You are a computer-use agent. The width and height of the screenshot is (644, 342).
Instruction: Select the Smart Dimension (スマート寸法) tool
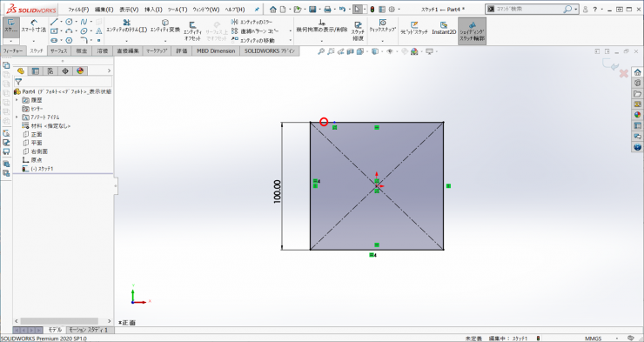click(x=34, y=26)
